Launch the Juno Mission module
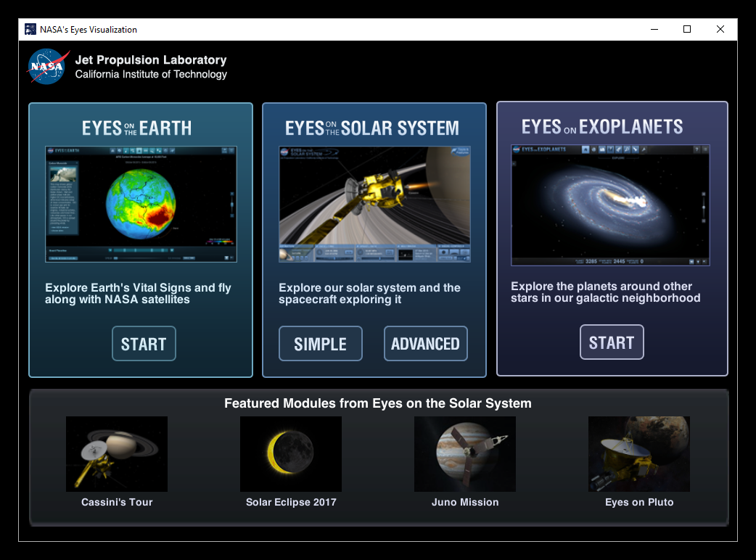Image resolution: width=756 pixels, height=560 pixels. pyautogui.click(x=464, y=453)
